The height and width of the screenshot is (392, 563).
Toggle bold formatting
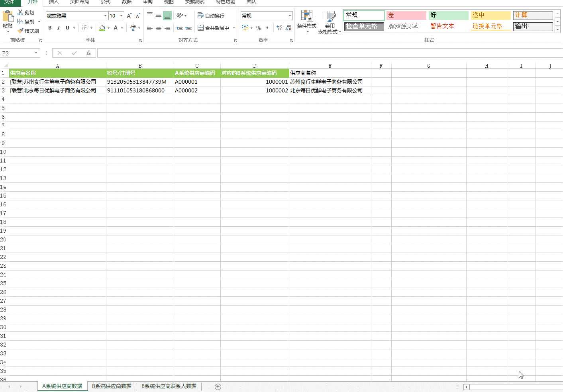point(50,28)
